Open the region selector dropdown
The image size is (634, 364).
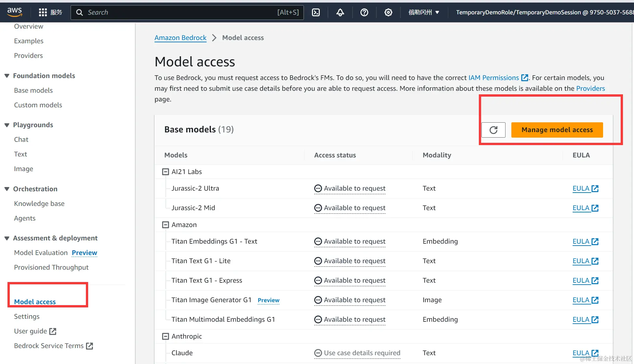coord(424,12)
